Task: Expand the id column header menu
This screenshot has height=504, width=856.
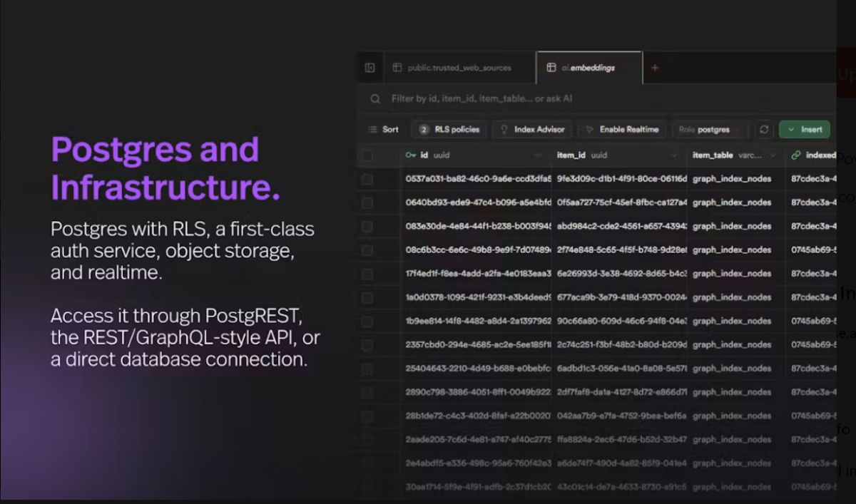Action: [x=539, y=155]
